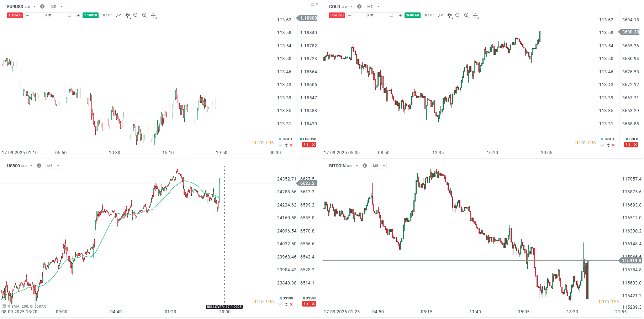The width and height of the screenshot is (644, 319).
Task: Click the red EURUSD sell price 1.18908
Action: pos(15,15)
